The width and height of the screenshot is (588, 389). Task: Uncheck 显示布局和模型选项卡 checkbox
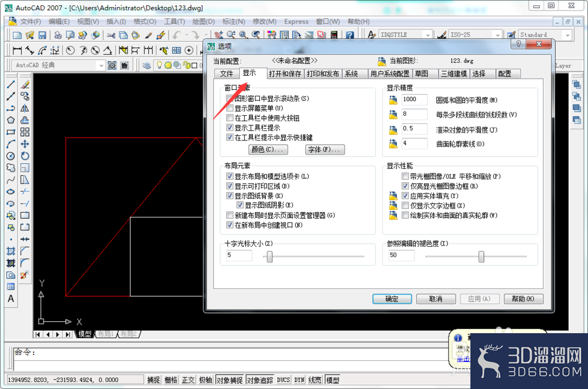[x=230, y=176]
